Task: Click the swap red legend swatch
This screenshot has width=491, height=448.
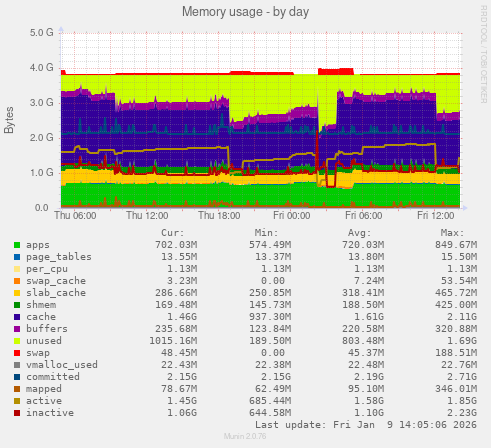Action: [17, 353]
